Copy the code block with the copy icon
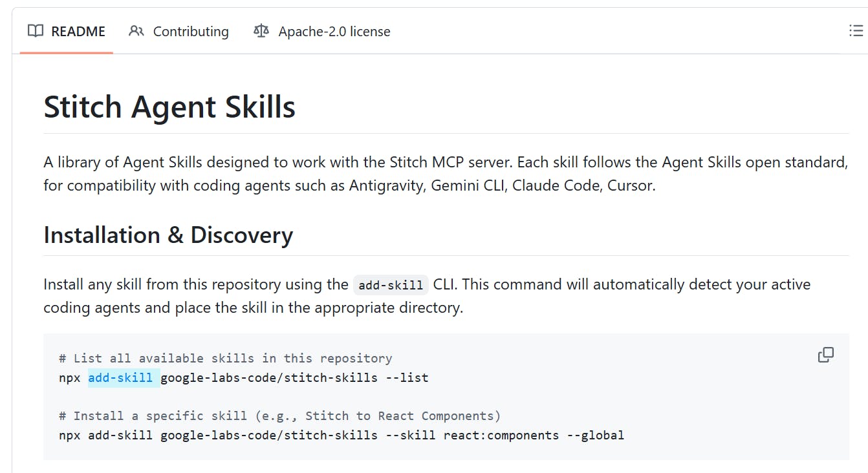Screen dimensions: 868x473 pos(825,355)
